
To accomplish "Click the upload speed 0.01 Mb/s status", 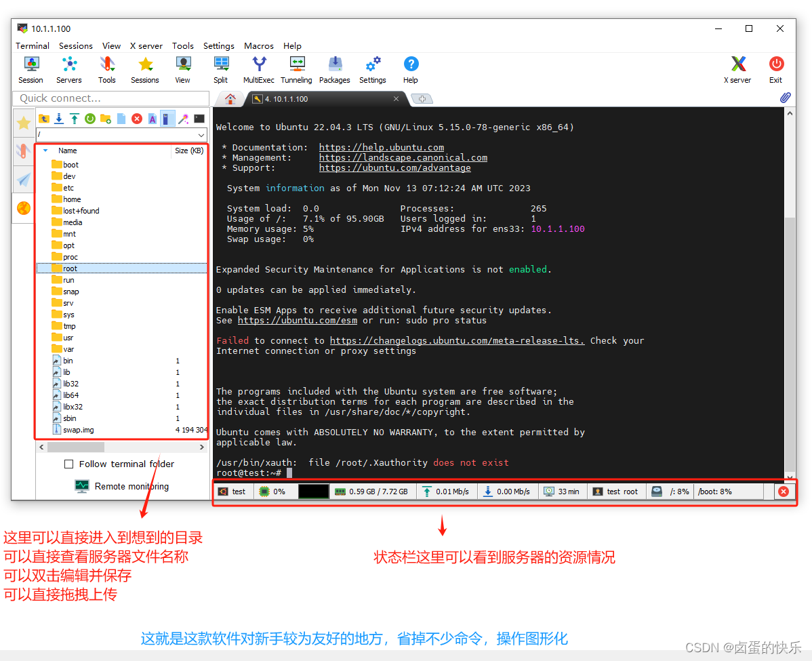I will 446,492.
